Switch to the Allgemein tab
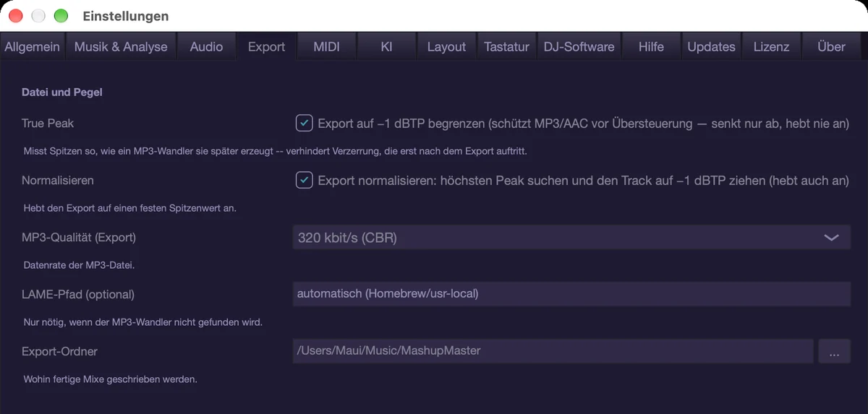This screenshot has height=414, width=868. point(33,46)
